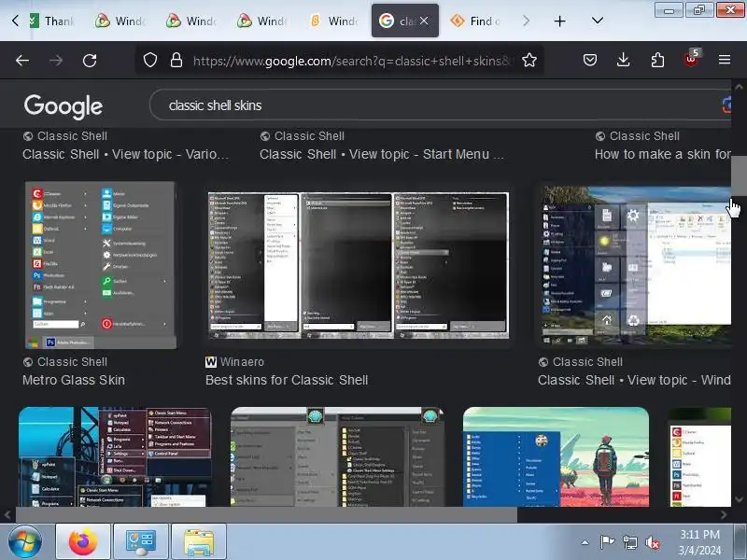Screen dimensions: 747x560
Task: Open the white start menu thumbnail
Action: (x=700, y=456)
